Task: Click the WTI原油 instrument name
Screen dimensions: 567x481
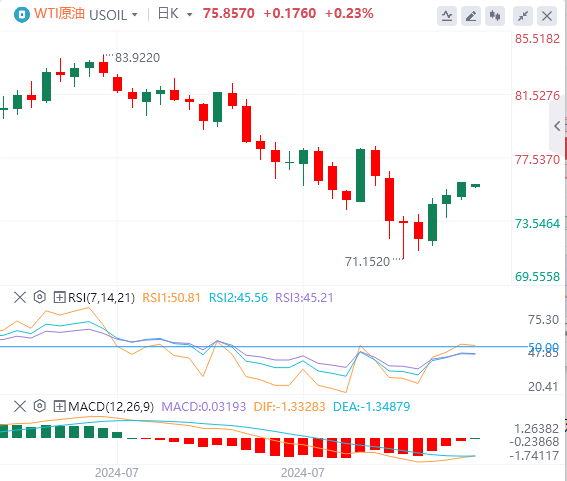Action: click(x=59, y=14)
